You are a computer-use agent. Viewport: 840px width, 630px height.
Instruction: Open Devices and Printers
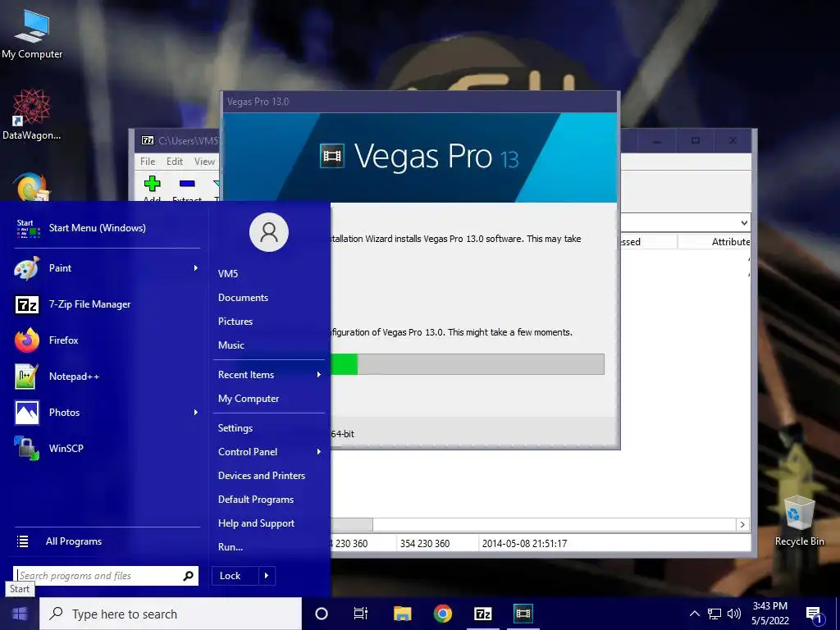point(262,476)
